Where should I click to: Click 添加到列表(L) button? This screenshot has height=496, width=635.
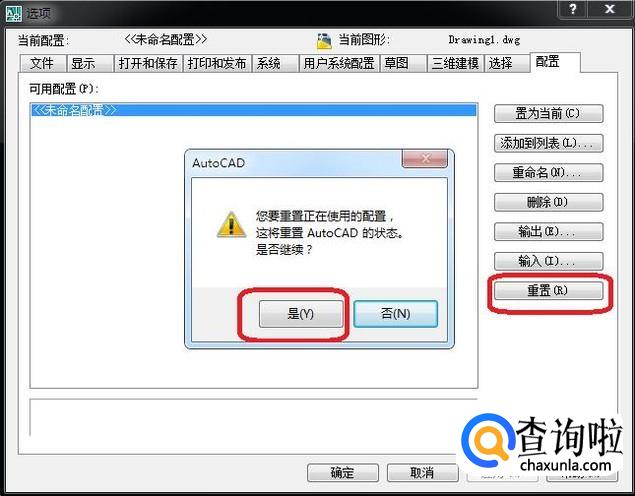(548, 143)
